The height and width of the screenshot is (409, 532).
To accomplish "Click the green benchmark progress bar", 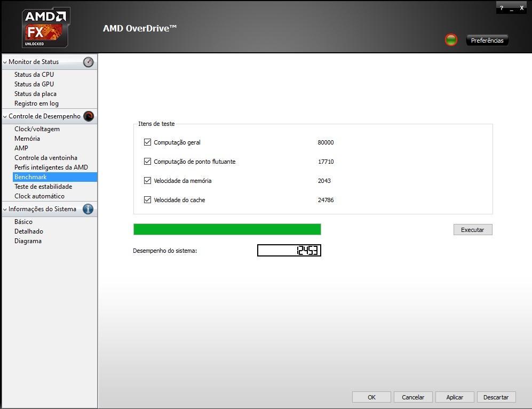I will click(227, 229).
